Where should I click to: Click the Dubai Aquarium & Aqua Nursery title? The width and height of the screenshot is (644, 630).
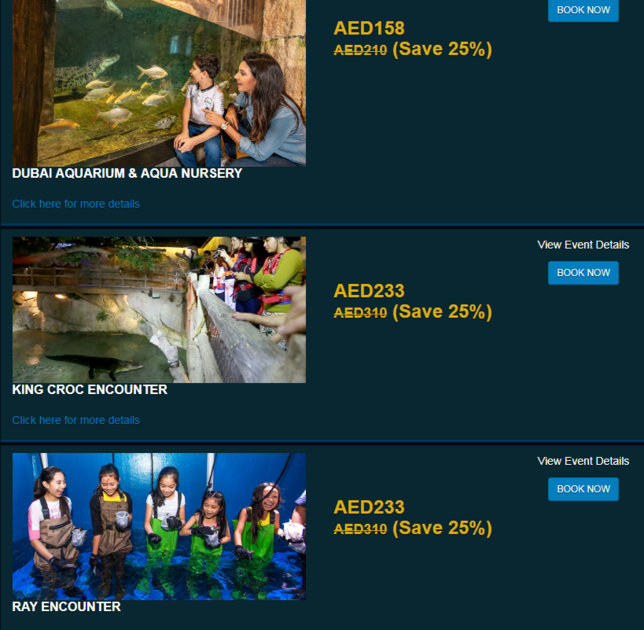click(127, 173)
